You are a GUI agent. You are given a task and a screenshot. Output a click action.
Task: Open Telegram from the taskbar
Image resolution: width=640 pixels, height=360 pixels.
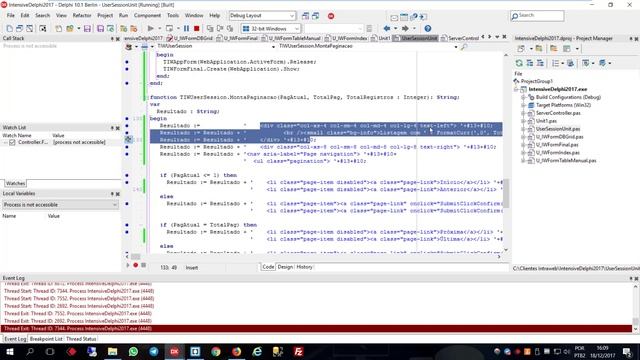(x=154, y=351)
